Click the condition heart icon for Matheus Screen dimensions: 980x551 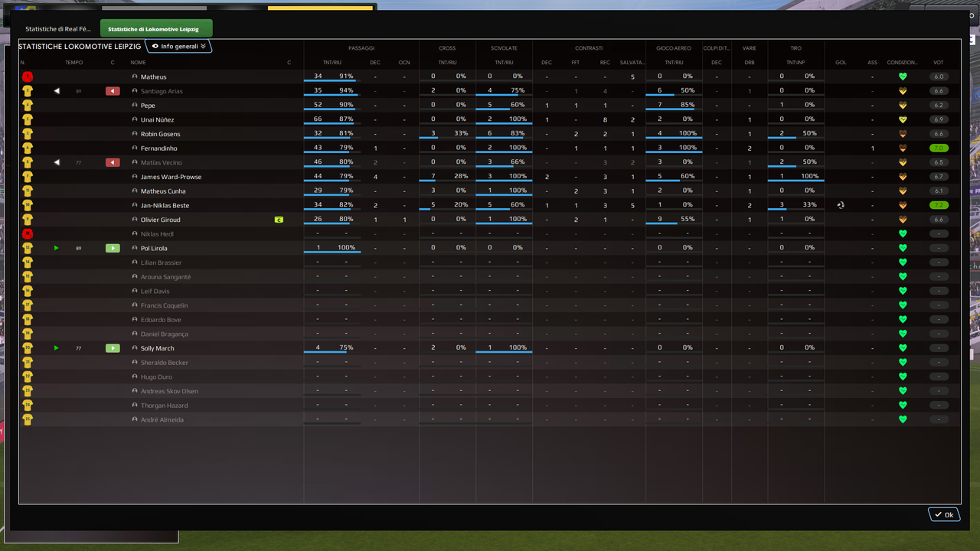[903, 77]
